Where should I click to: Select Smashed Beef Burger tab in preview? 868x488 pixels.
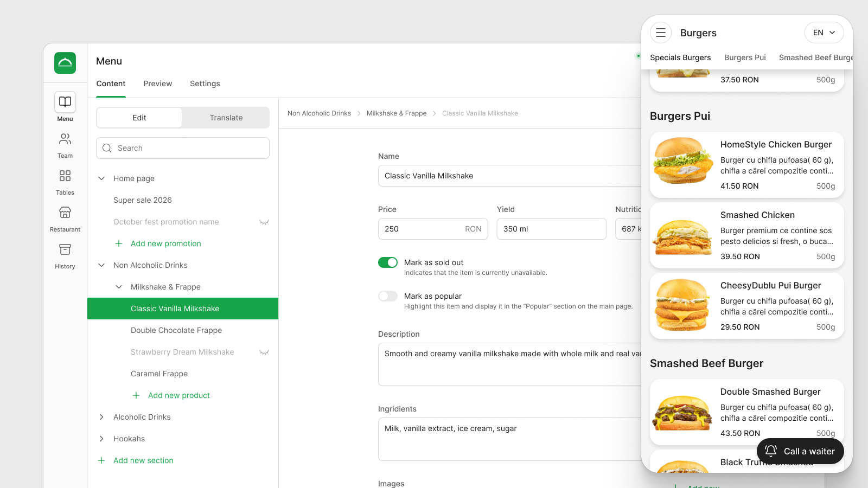click(x=815, y=57)
